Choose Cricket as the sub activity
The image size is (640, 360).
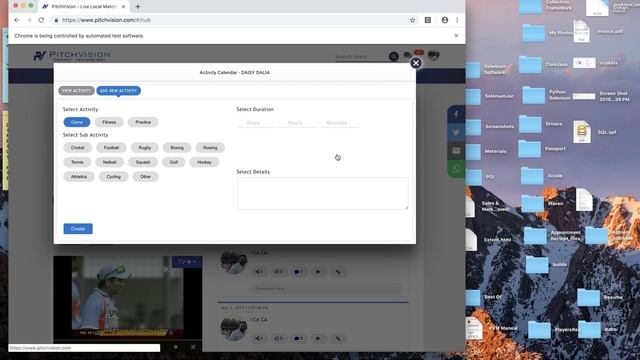78,148
